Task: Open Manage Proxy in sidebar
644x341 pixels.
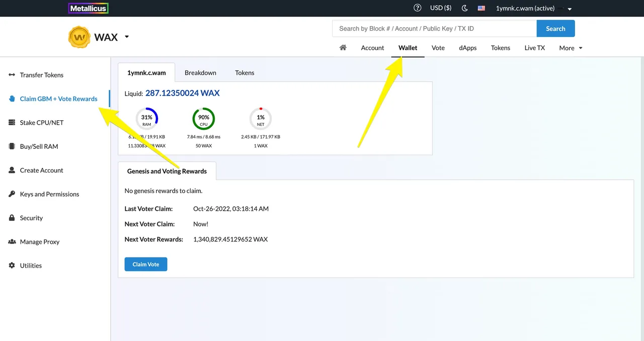Action: pyautogui.click(x=40, y=242)
